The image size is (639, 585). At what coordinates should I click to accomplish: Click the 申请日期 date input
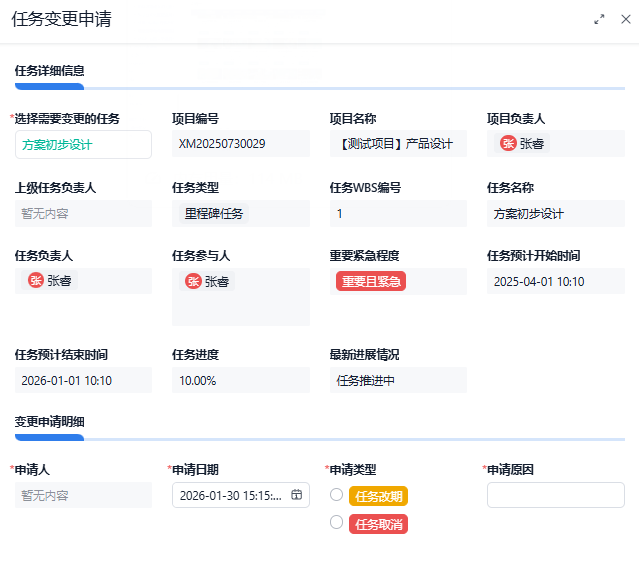tap(241, 495)
